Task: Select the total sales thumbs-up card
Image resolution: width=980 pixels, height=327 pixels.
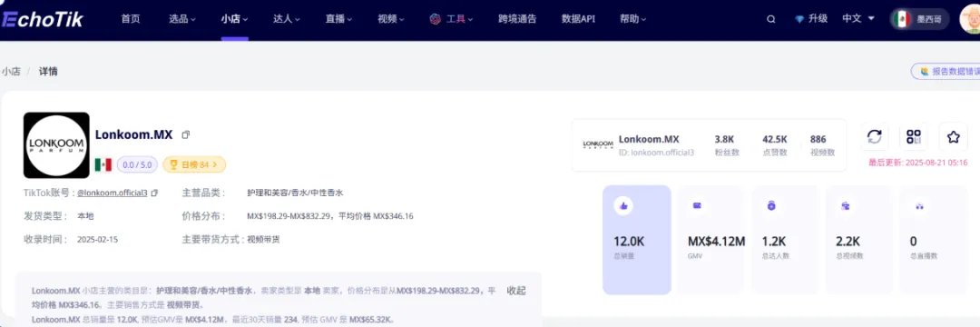Action: click(637, 240)
